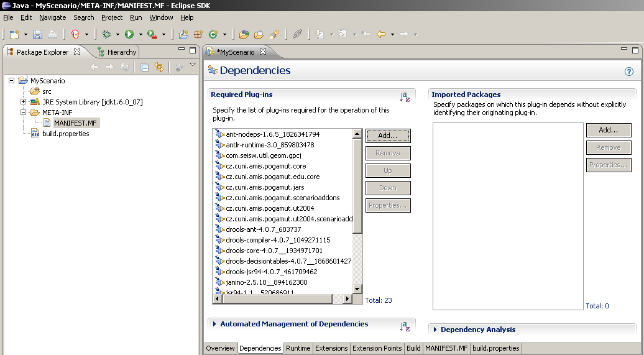Click Properties in Required Plug-ins
The height and width of the screenshot is (355, 644).
pos(388,205)
